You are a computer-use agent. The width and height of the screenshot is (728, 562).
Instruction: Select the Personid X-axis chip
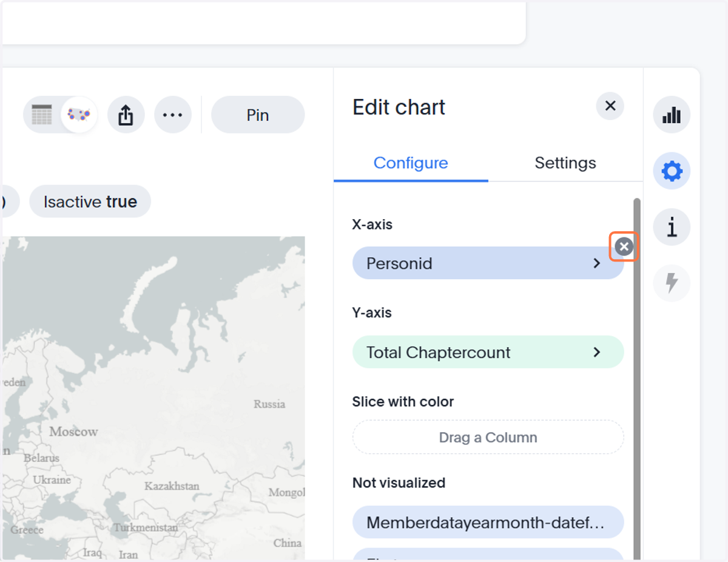[488, 263]
